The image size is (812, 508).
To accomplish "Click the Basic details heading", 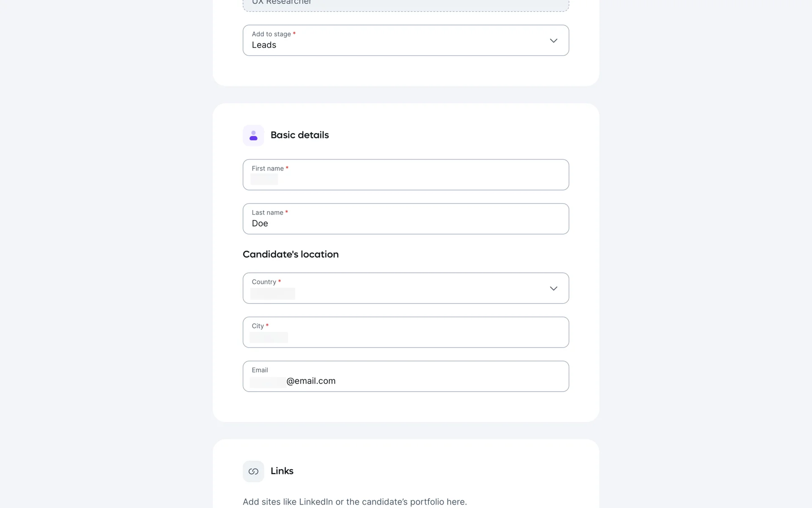I will [299, 135].
